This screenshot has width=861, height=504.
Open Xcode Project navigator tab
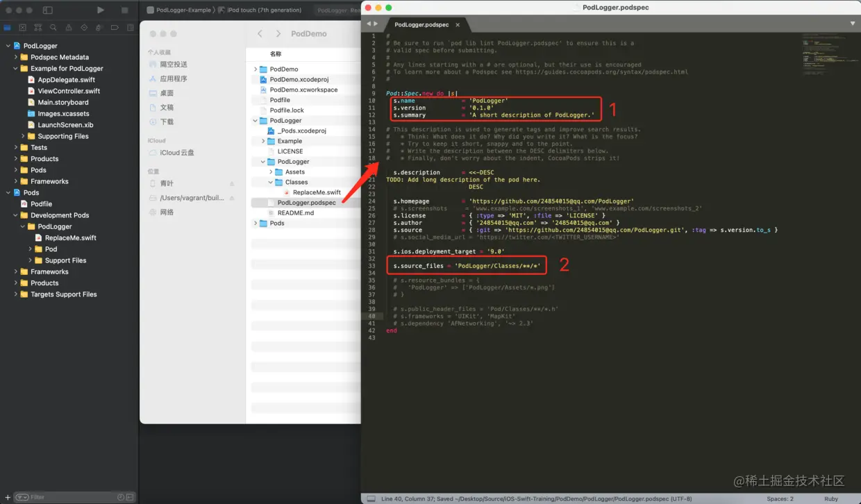tap(8, 28)
